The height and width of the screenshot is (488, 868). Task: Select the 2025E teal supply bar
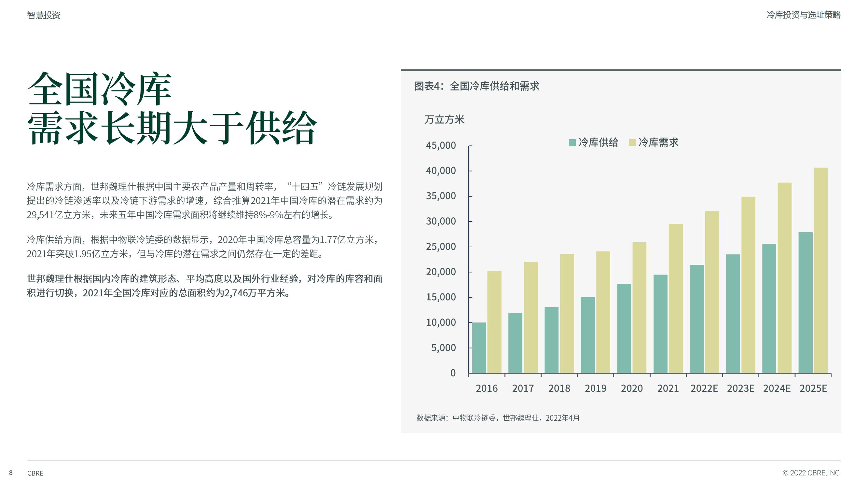point(806,303)
